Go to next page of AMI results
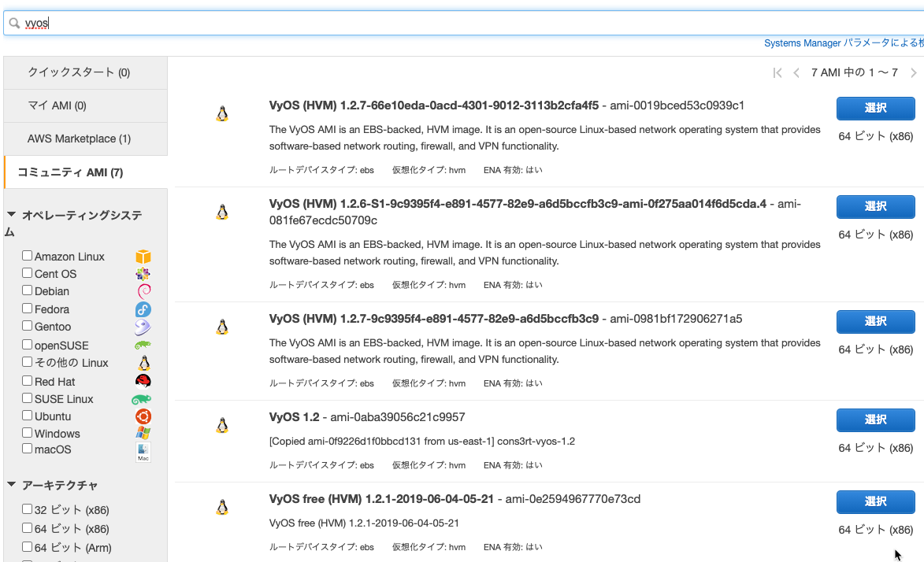Image resolution: width=924 pixels, height=562 pixels. [x=914, y=72]
